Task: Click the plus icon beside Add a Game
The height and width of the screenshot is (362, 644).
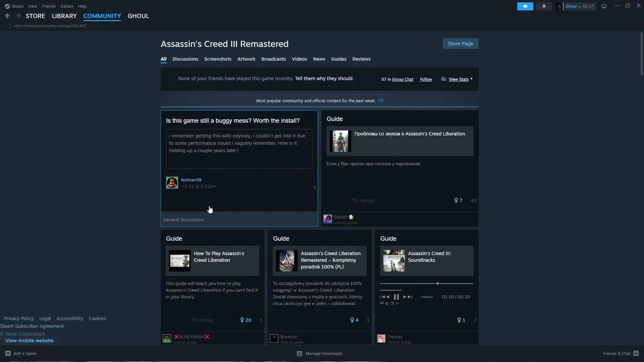Action: click(x=8, y=353)
